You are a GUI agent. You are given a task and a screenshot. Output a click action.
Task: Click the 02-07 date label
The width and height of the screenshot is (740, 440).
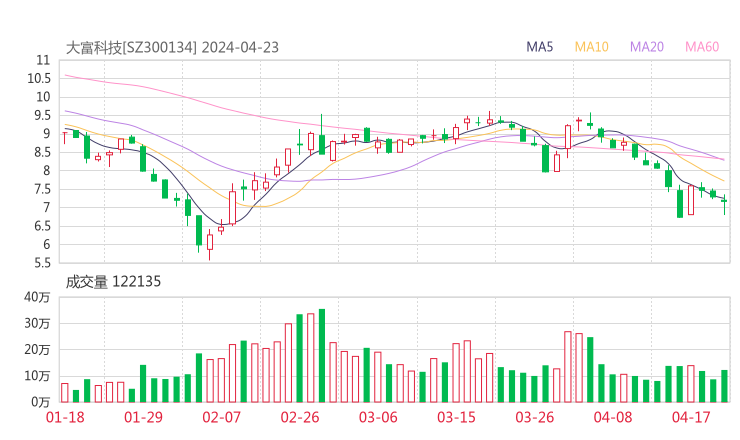221,417
